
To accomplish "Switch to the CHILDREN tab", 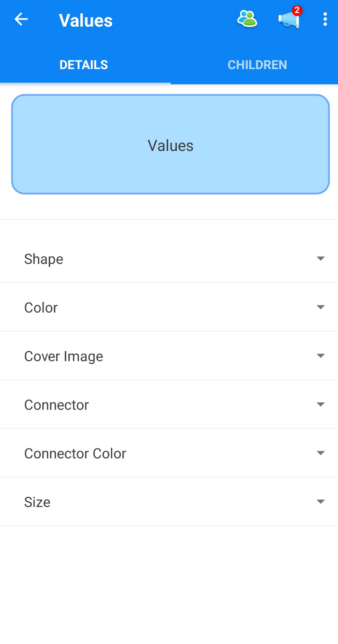I will coord(257,64).
